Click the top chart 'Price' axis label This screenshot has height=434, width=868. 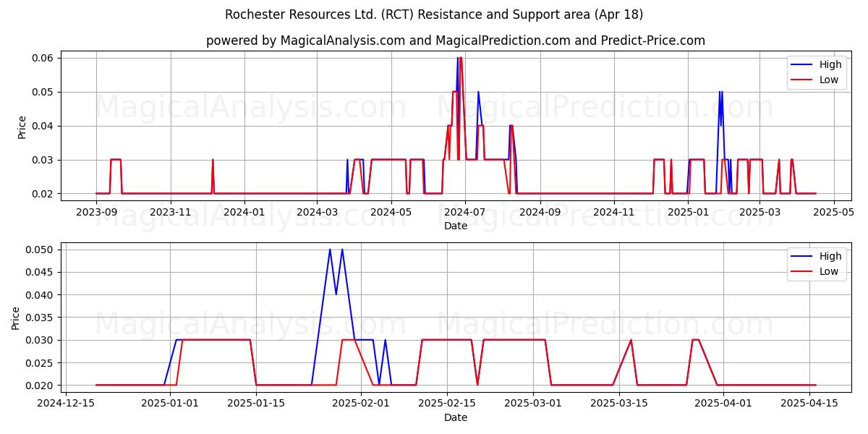(22, 127)
